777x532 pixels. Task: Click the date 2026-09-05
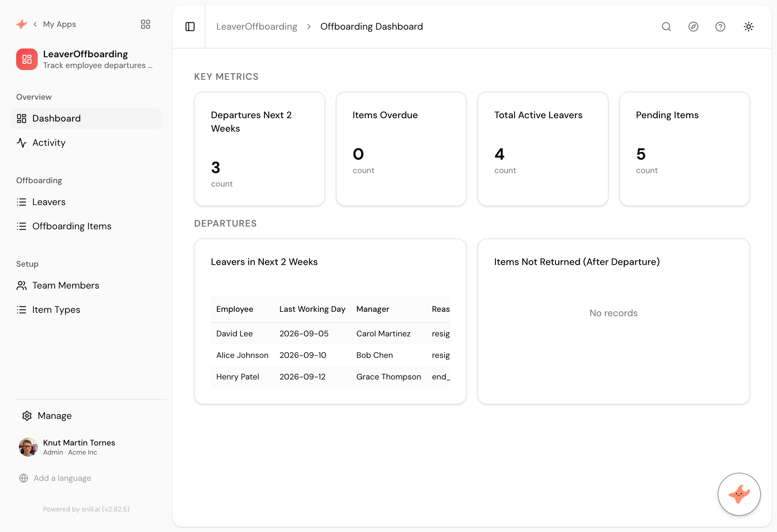[x=304, y=334]
